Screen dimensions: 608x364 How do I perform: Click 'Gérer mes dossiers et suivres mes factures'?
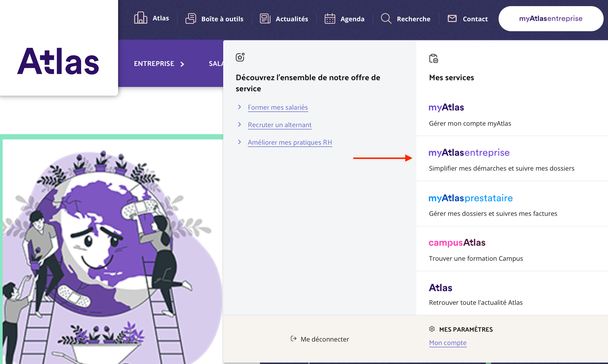click(493, 213)
